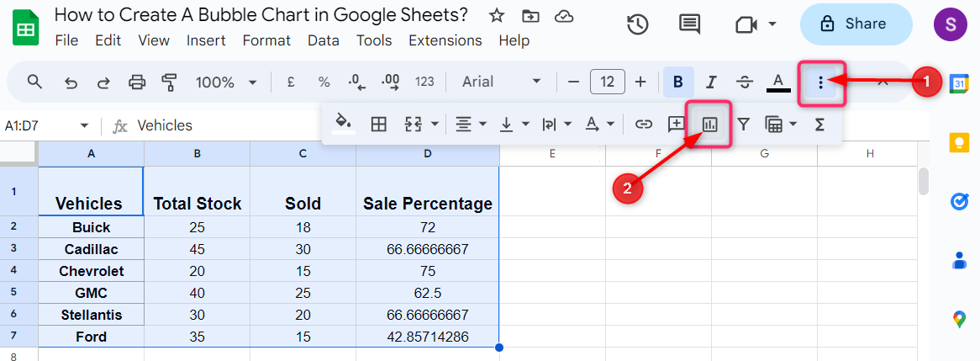This screenshot has height=361, width=980.
Task: Click the Share button
Action: pos(856,24)
